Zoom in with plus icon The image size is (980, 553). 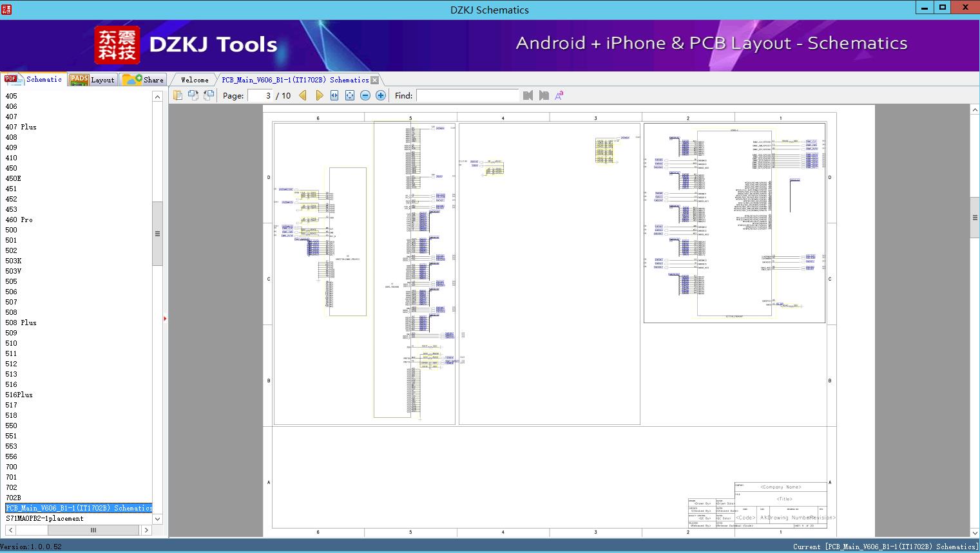[381, 95]
